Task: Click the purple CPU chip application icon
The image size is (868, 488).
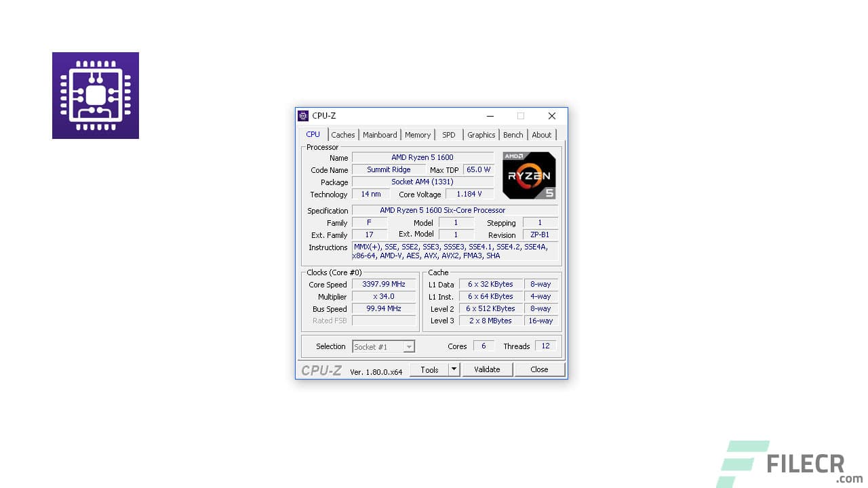Action: [95, 95]
